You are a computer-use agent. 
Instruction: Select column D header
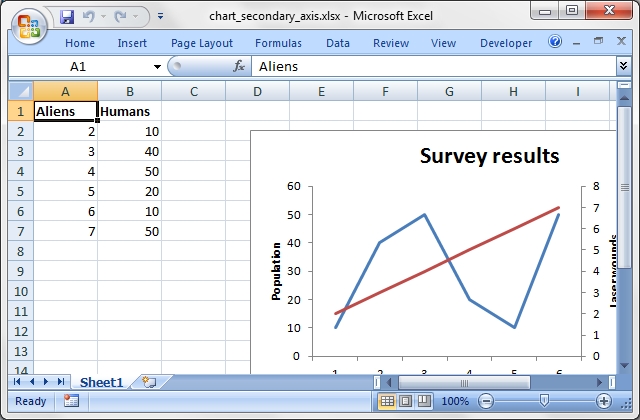(x=258, y=91)
